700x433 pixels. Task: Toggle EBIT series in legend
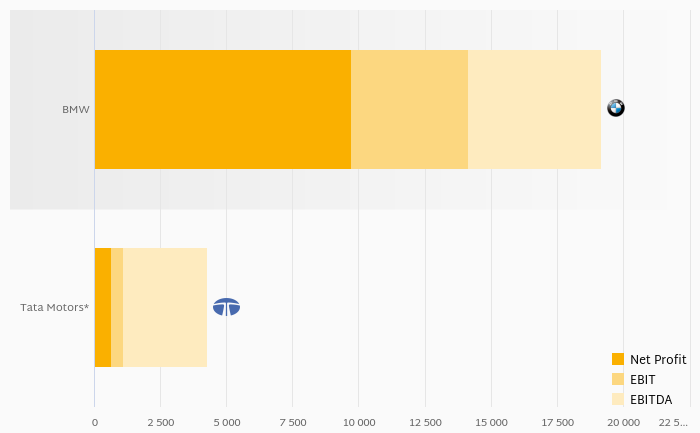click(x=641, y=379)
